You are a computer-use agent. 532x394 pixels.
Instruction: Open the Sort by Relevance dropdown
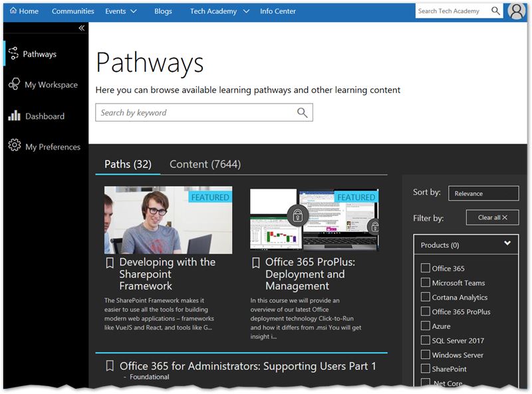tap(483, 193)
